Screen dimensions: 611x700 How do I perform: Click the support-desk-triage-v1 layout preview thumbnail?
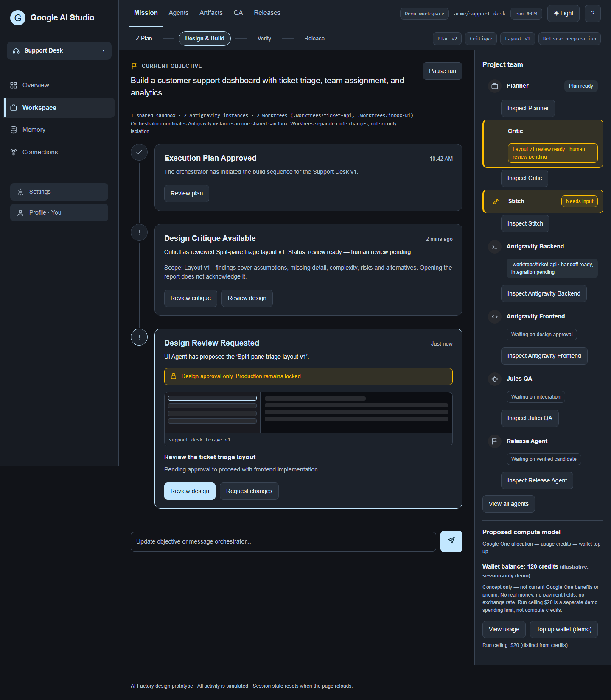[308, 419]
